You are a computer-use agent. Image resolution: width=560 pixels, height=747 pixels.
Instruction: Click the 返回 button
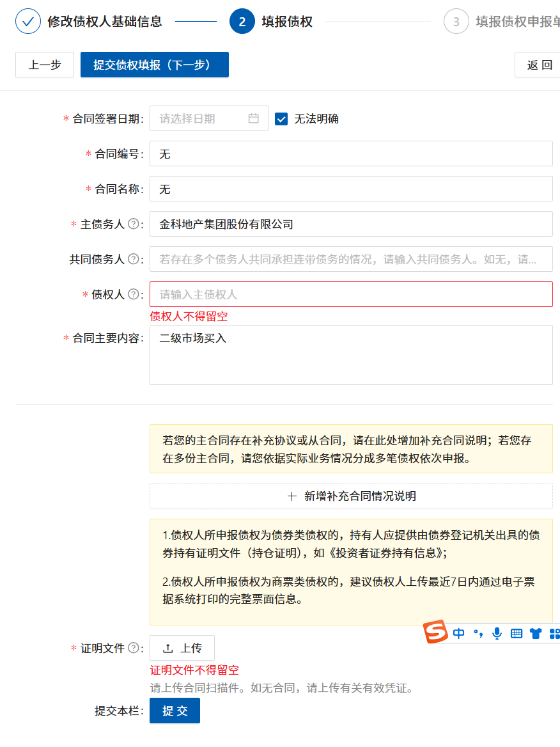click(538, 65)
